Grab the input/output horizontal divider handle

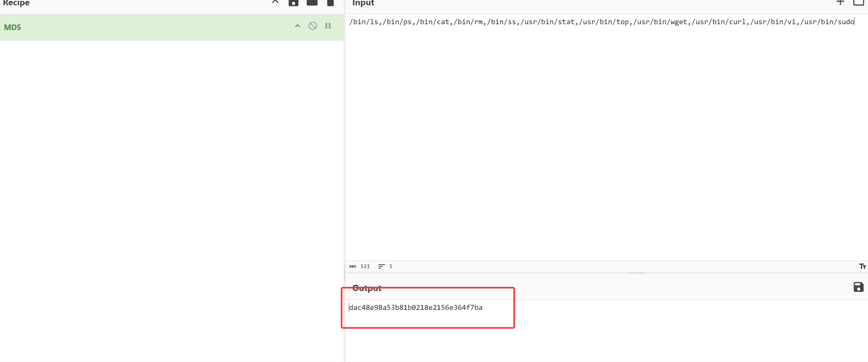(636, 273)
